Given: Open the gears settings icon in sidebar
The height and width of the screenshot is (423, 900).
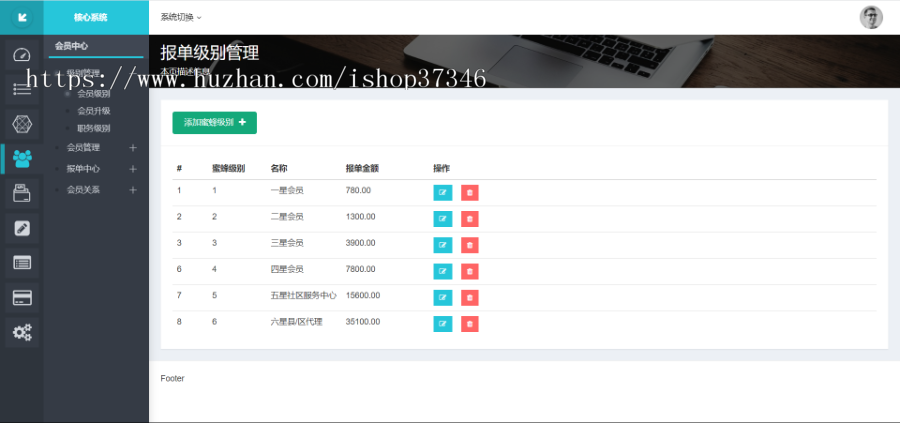Looking at the screenshot, I should point(22,332).
